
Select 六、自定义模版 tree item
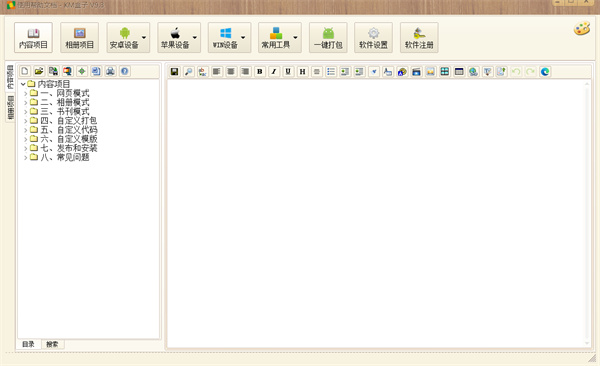click(68, 139)
